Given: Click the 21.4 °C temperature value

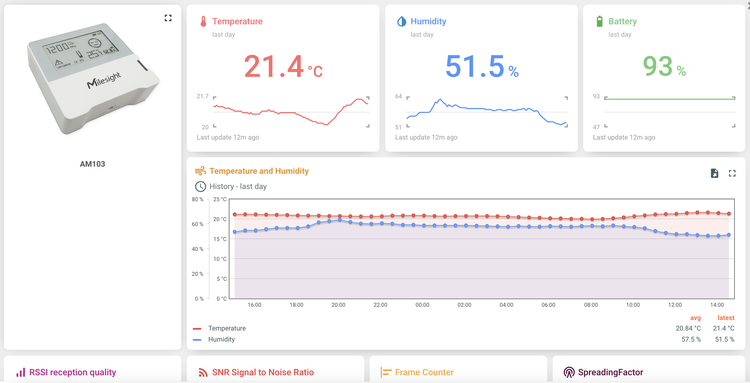Looking at the screenshot, I should coord(283,66).
